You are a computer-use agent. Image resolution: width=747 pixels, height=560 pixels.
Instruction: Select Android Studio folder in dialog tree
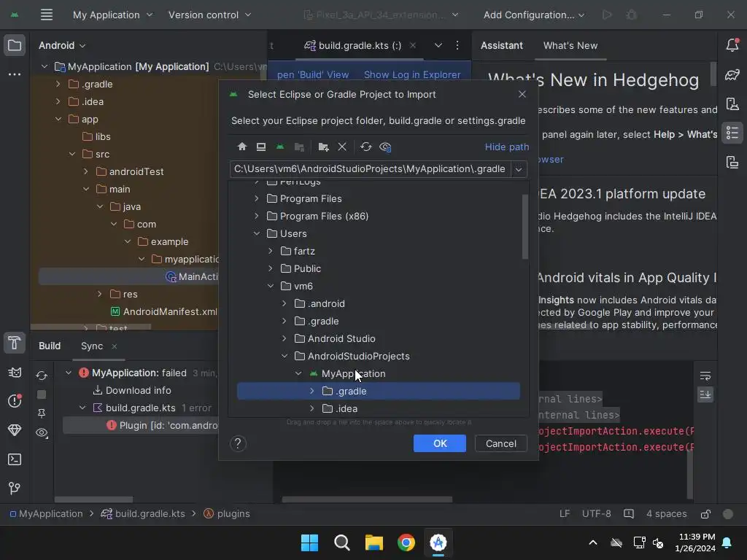click(x=341, y=338)
